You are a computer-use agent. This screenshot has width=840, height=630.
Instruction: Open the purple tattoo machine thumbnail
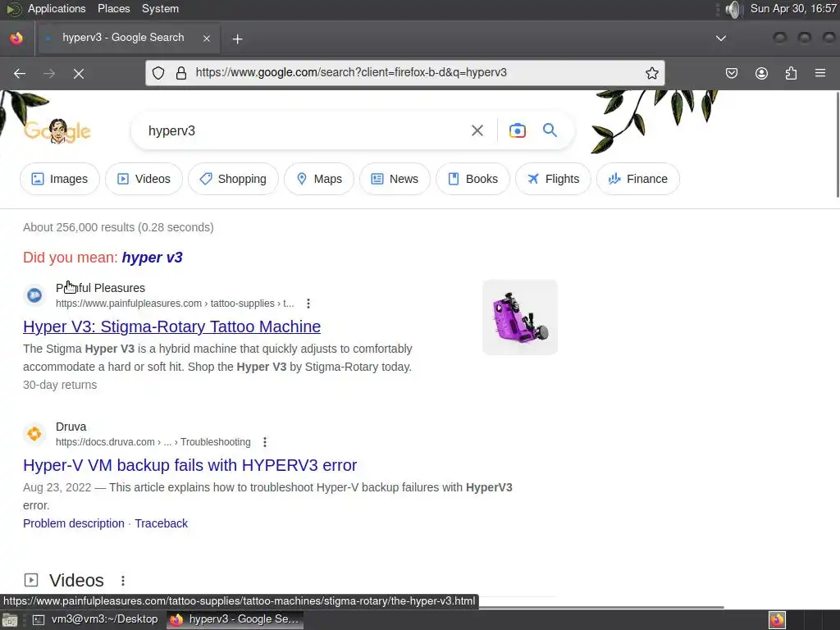point(519,317)
